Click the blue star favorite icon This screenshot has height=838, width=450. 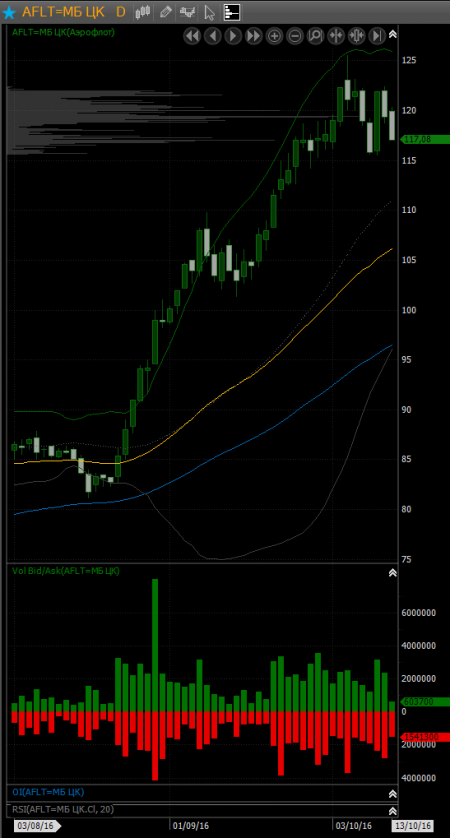tap(10, 12)
